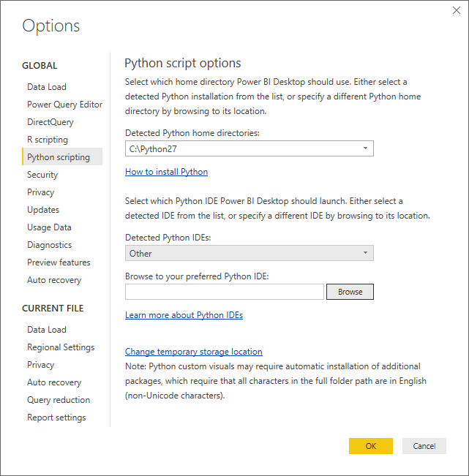Open Query reduction options
Screen dimensions: 469x476
(59, 400)
